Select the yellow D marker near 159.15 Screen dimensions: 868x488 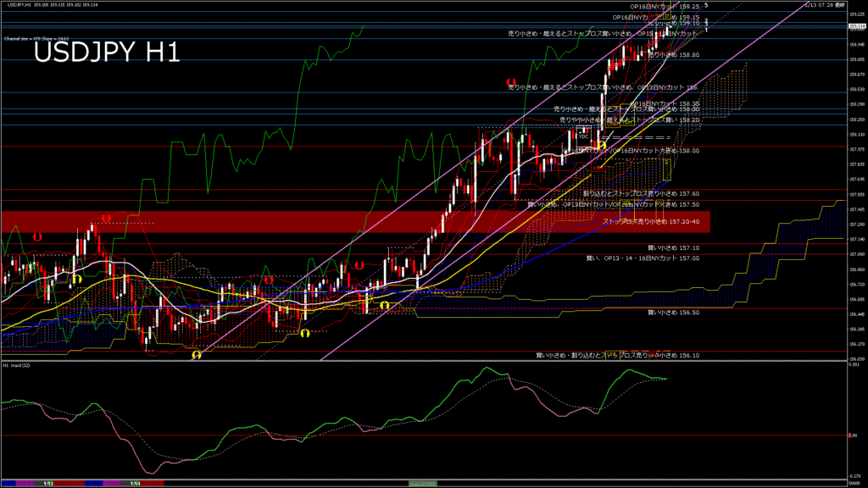point(667,15)
